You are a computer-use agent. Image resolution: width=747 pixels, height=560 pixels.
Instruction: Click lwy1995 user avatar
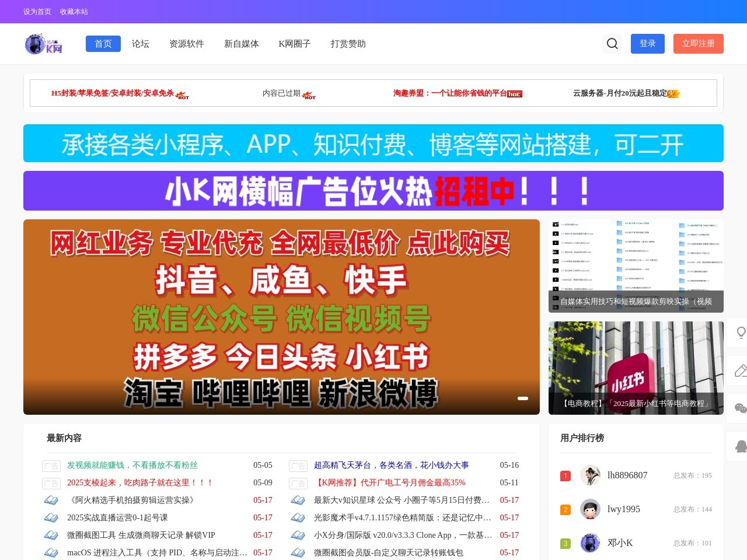pyautogui.click(x=590, y=509)
